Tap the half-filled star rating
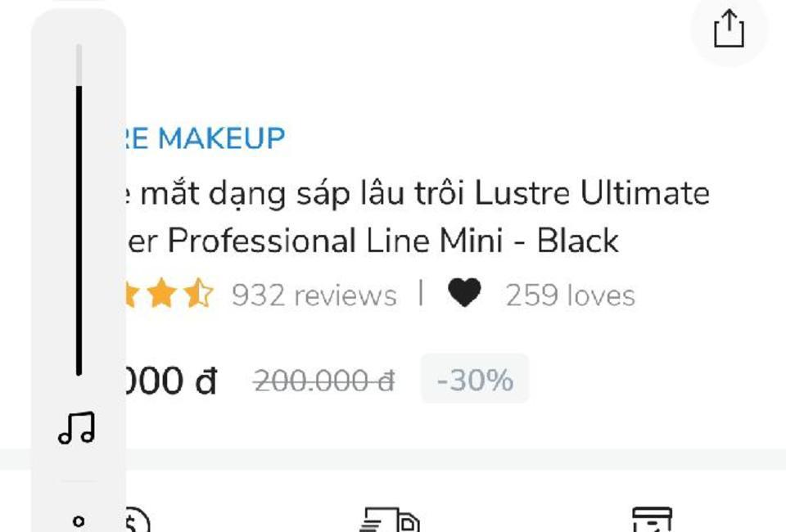 (198, 292)
